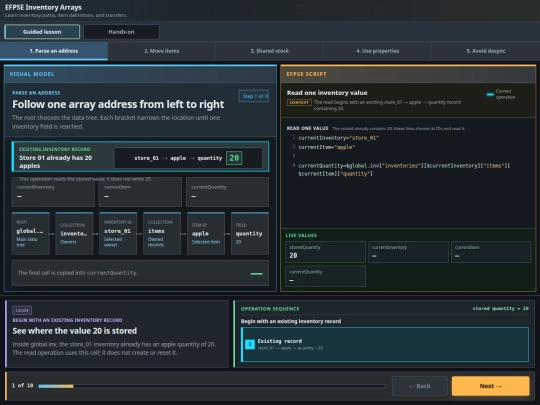The image size is (540, 405).
Task: Click the LIVE VALUES heading
Action: (301, 236)
